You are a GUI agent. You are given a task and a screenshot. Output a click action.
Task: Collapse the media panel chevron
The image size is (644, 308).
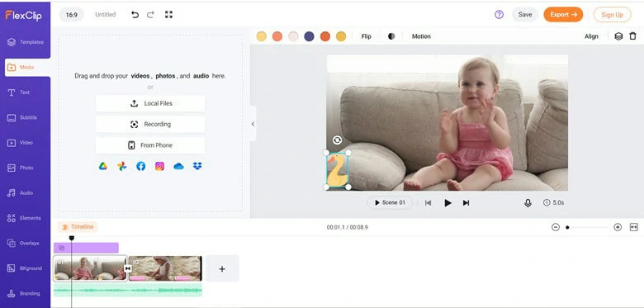[x=253, y=124]
